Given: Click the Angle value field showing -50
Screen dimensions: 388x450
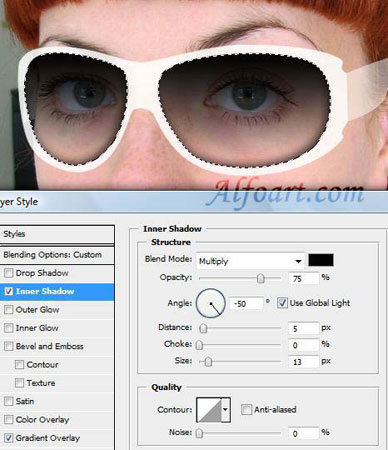Looking at the screenshot, I should click(x=246, y=304).
